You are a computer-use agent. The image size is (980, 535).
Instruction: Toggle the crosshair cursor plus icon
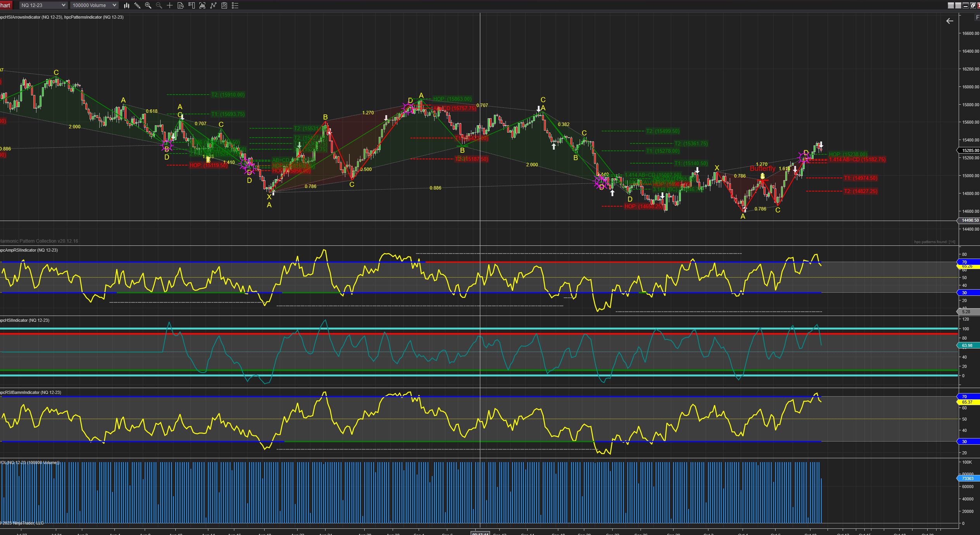(x=170, y=5)
